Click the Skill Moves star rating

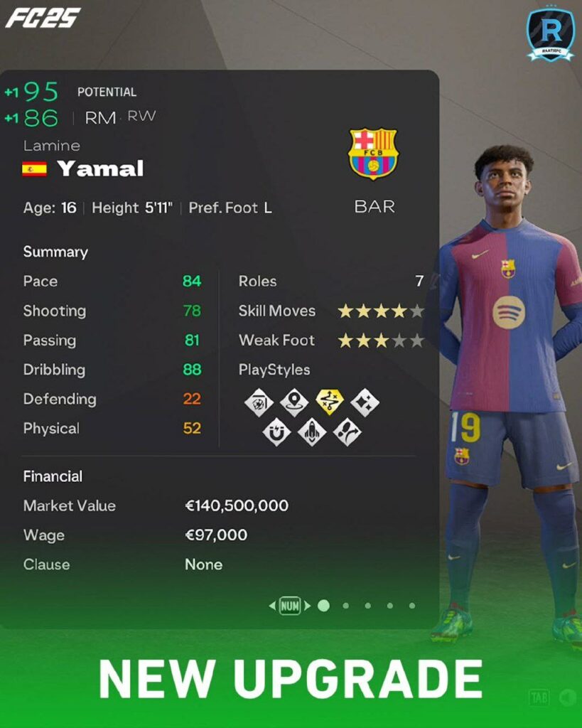pyautogui.click(x=381, y=311)
